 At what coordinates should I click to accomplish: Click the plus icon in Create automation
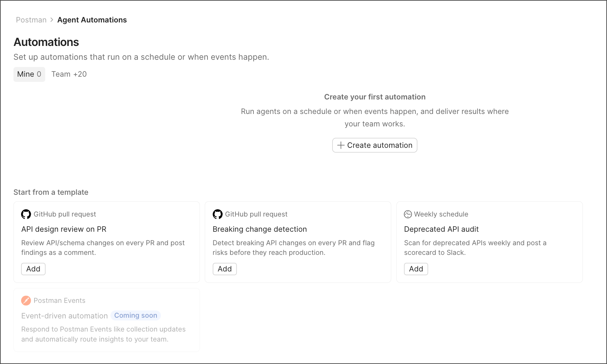(341, 145)
